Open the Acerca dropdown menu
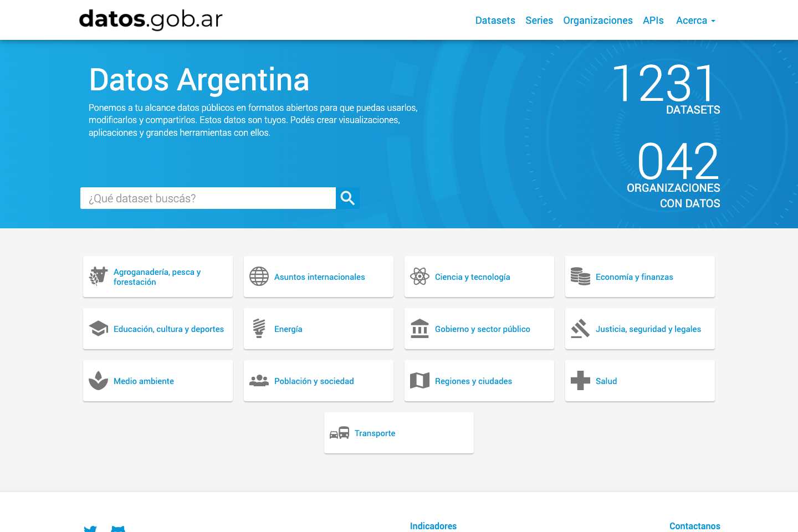798x532 pixels. pos(695,20)
